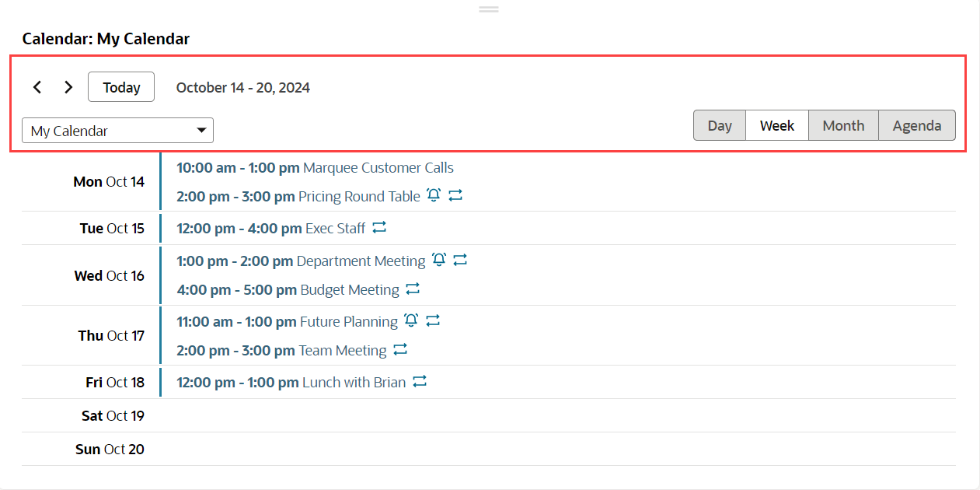Open the Budget Meeting event
The image size is (980, 490).
coord(288,289)
